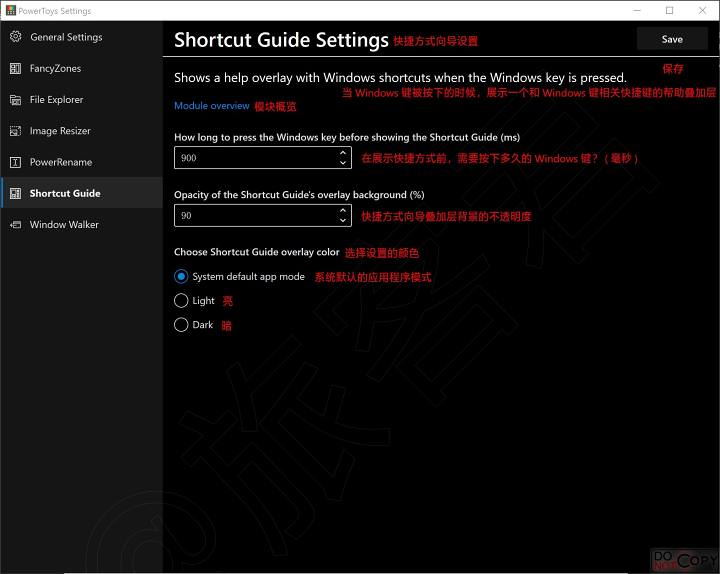Open Image Resizer settings
The image size is (720, 574).
82,131
